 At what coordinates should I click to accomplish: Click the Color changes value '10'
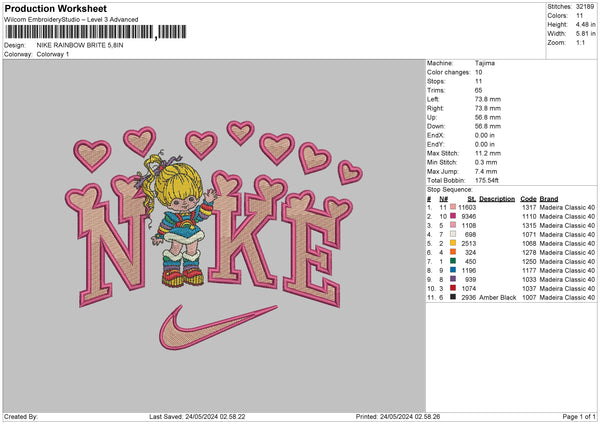point(478,72)
